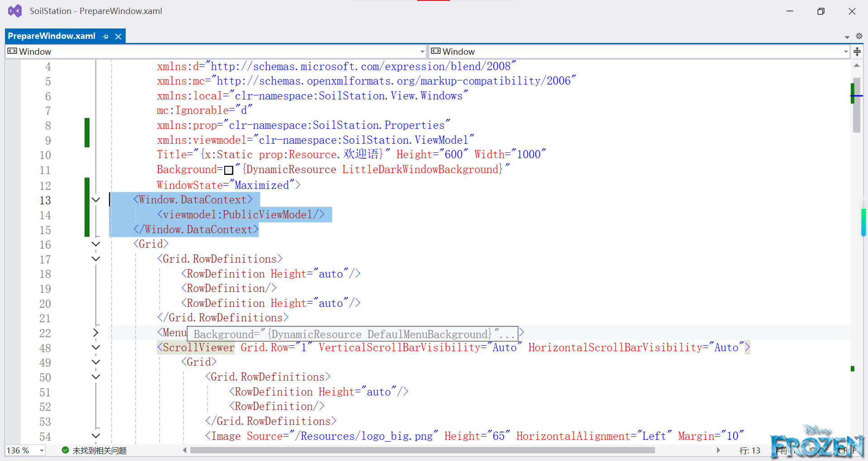Screen dimensions: 868x461
Task: Click the Window icon in right element navigator
Action: pyautogui.click(x=436, y=51)
